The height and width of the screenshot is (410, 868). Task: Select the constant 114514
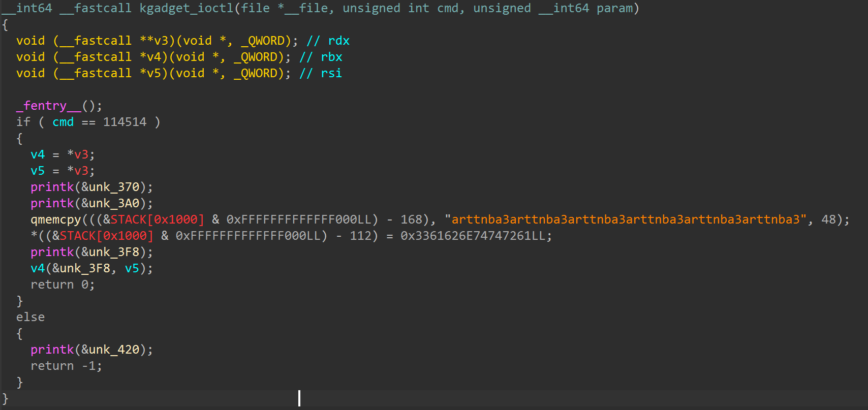point(125,122)
